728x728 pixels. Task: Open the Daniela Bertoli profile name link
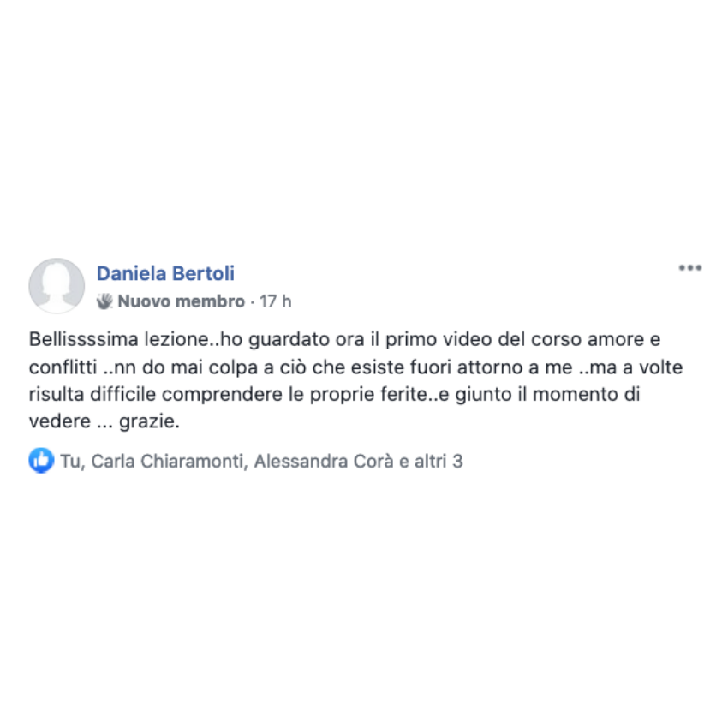click(x=165, y=273)
